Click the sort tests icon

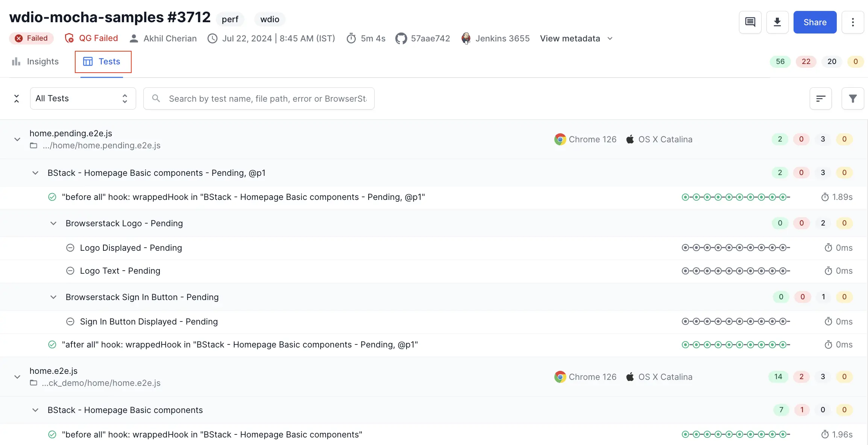click(821, 99)
